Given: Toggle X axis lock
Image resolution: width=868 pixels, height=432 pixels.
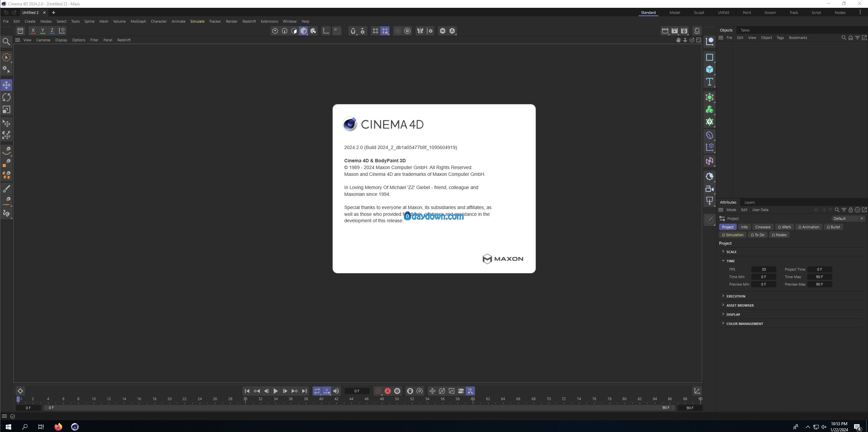Looking at the screenshot, I should click(33, 31).
